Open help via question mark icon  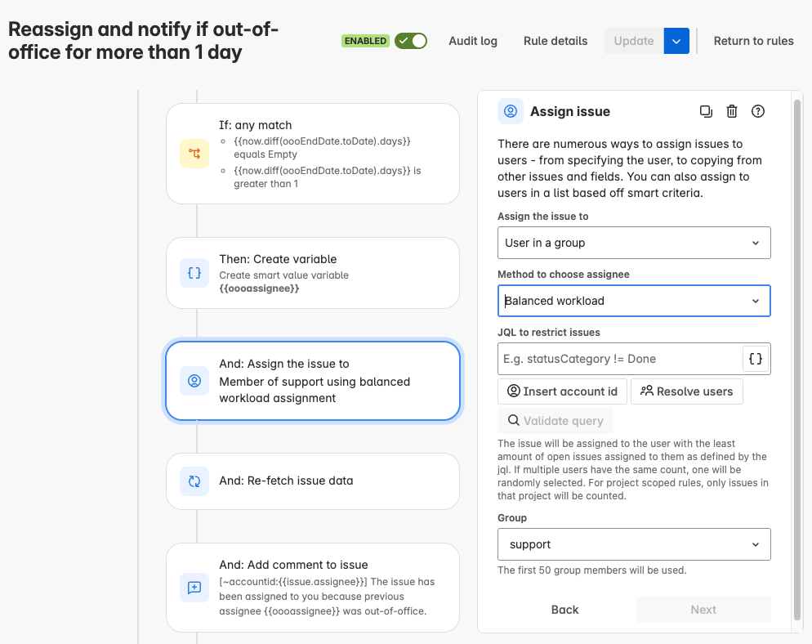coord(758,111)
